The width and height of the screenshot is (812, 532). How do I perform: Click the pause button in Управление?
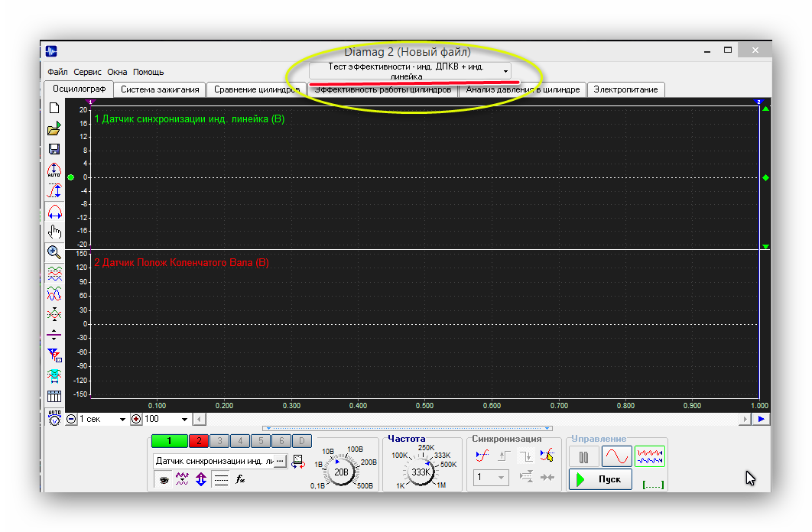click(x=584, y=457)
